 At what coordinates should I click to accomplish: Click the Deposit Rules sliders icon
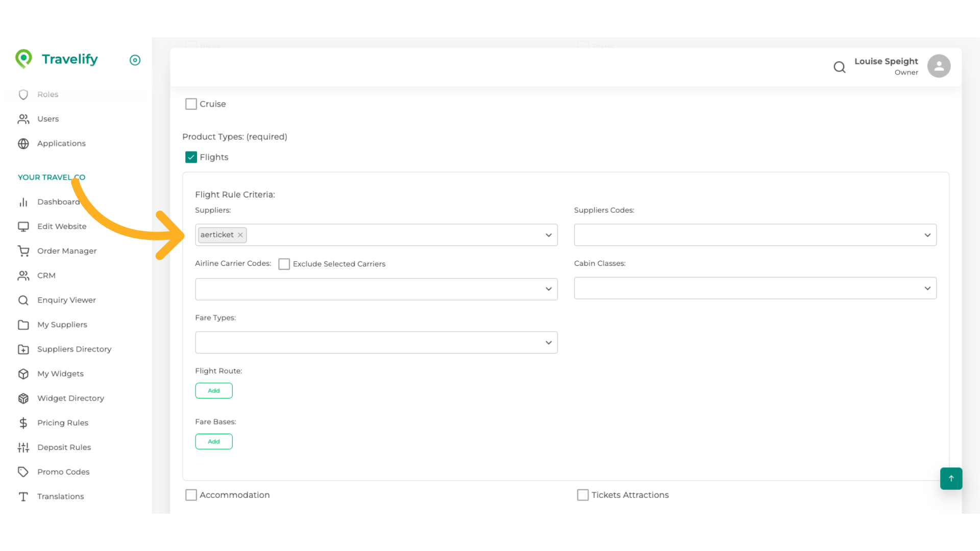23,447
